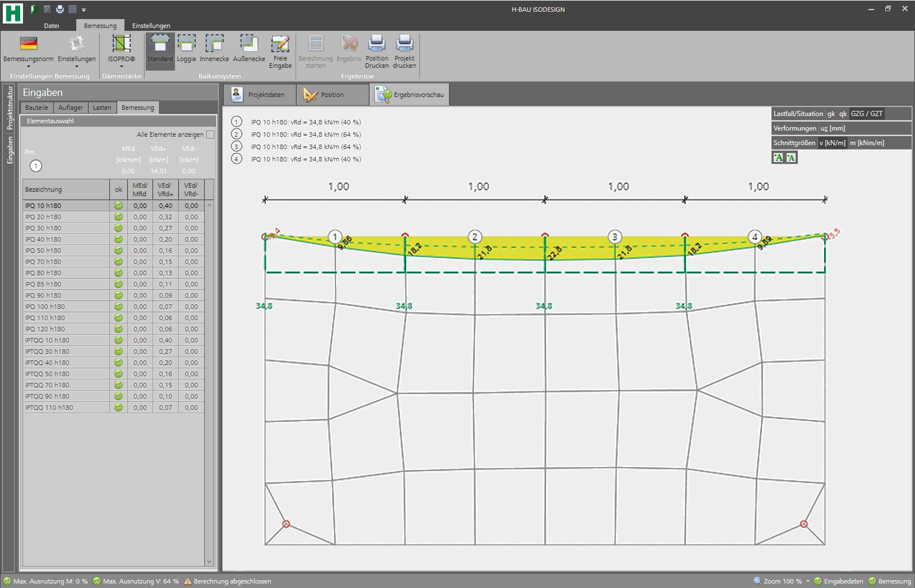915x588 pixels.
Task: Select the GZG / GZT situation
Action: [x=867, y=114]
